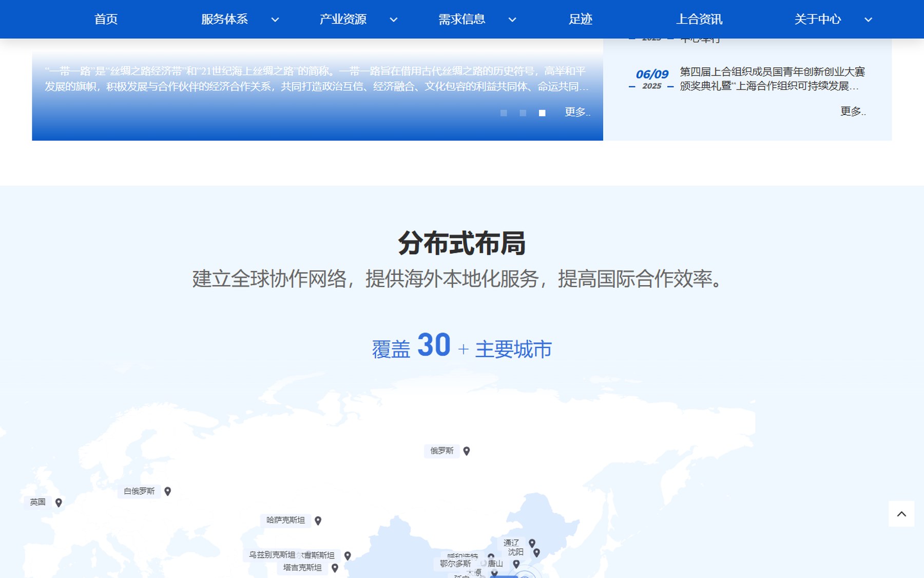Expand the 服务体系 dropdown chevron
Screen dimensions: 924x578
click(x=275, y=20)
